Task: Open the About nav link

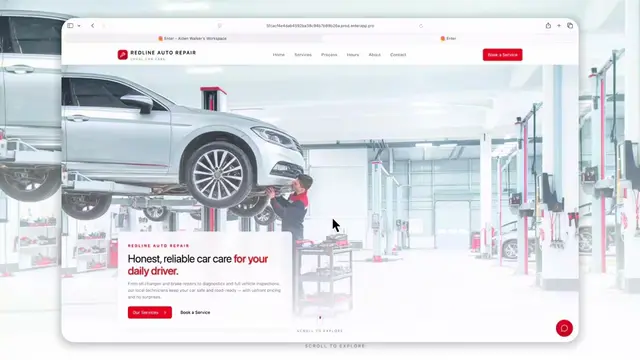Action: (374, 55)
